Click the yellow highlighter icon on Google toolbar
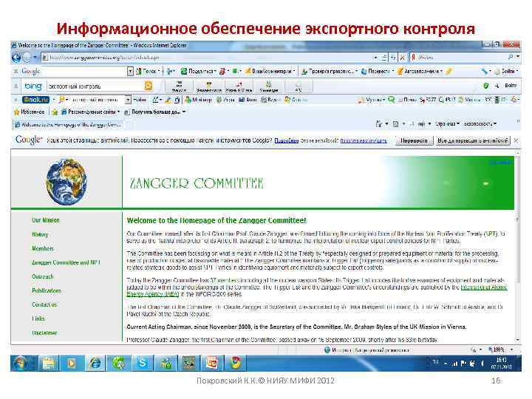Viewport: 532px width, 399px height. (449, 71)
